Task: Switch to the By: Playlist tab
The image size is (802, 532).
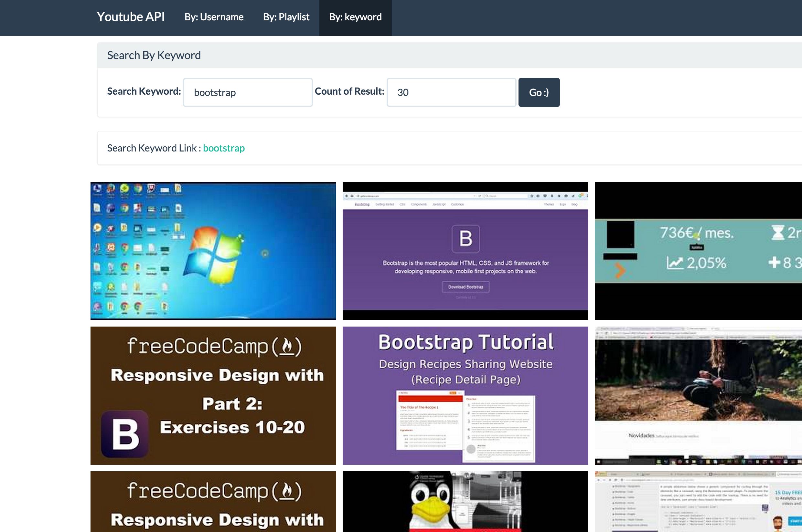Action: (x=286, y=17)
